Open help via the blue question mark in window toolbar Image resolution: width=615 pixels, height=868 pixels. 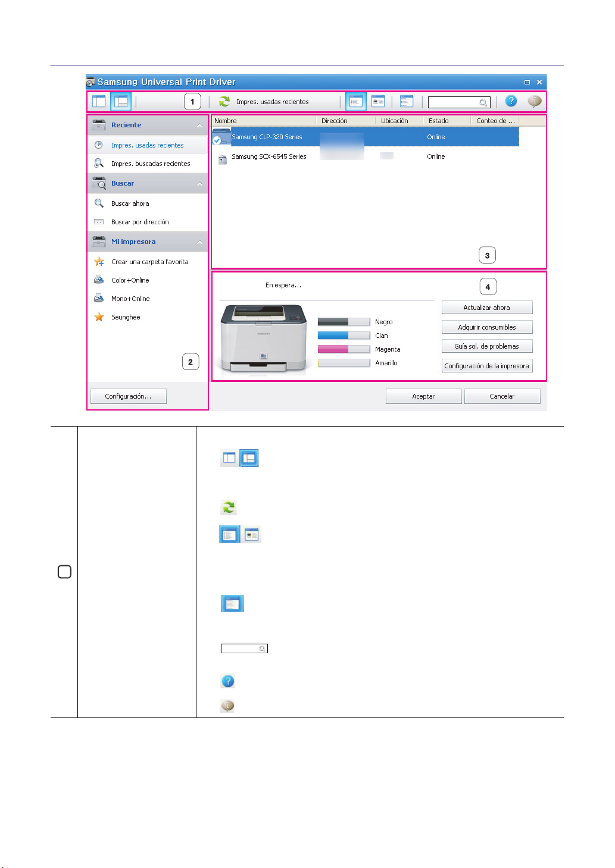click(511, 101)
